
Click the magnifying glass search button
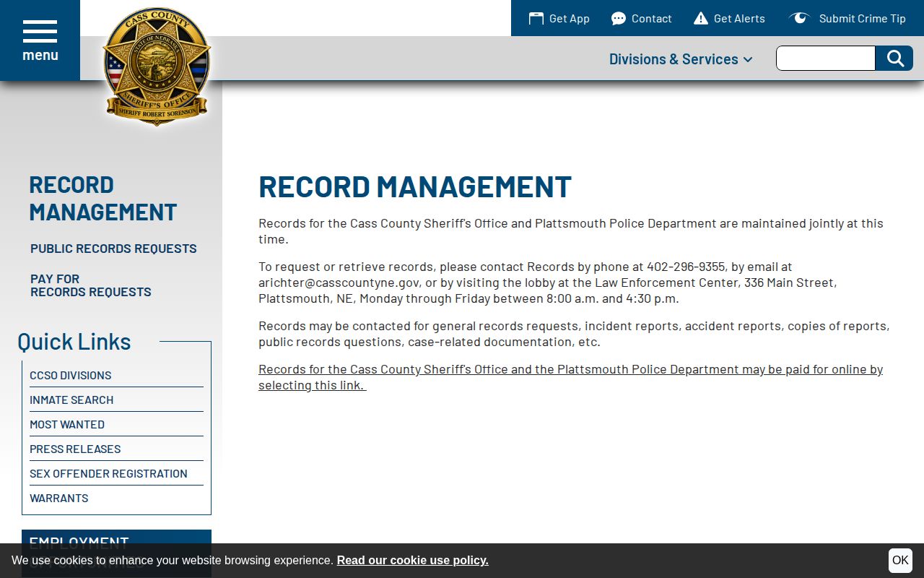pos(894,59)
